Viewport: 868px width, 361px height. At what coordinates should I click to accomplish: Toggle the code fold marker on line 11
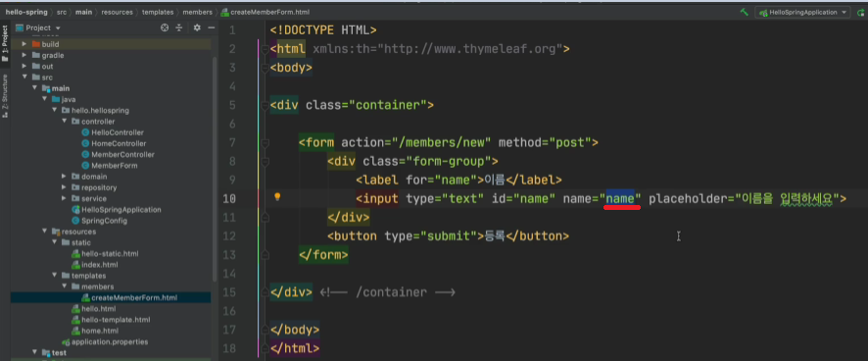click(265, 218)
